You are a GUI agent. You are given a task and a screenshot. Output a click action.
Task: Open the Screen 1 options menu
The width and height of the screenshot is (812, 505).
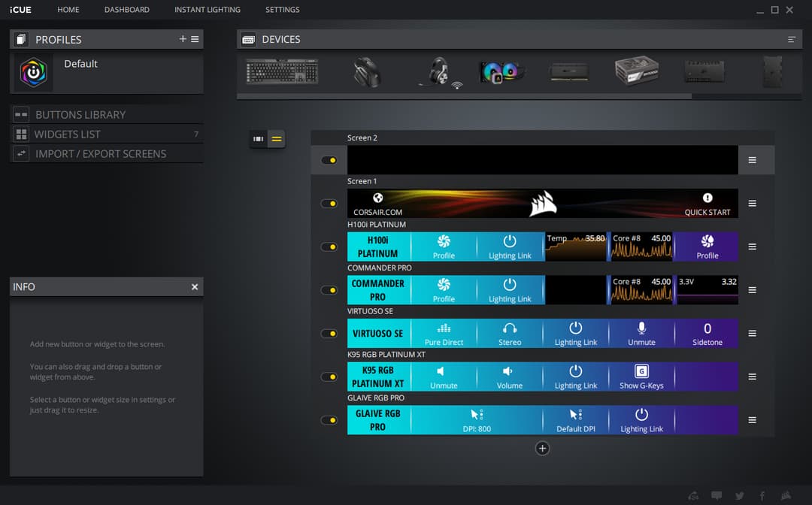[752, 204]
